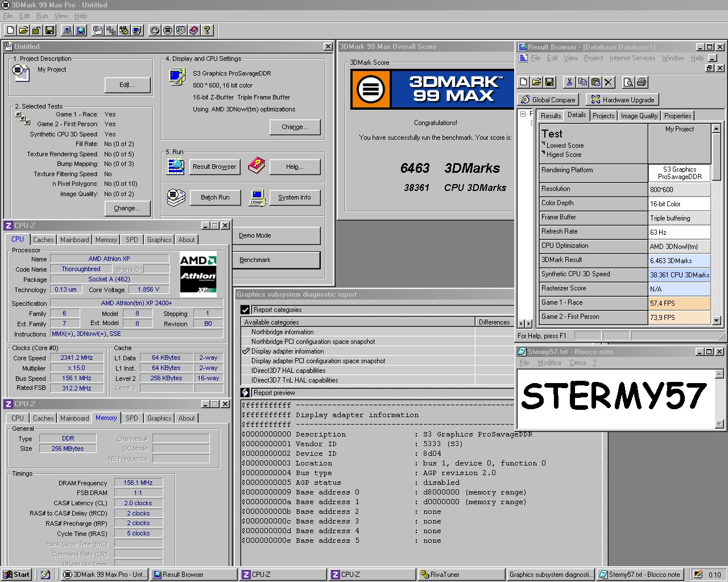Click Change... button under Selected Tests
Viewport: 728px width, 582px height.
tap(127, 208)
